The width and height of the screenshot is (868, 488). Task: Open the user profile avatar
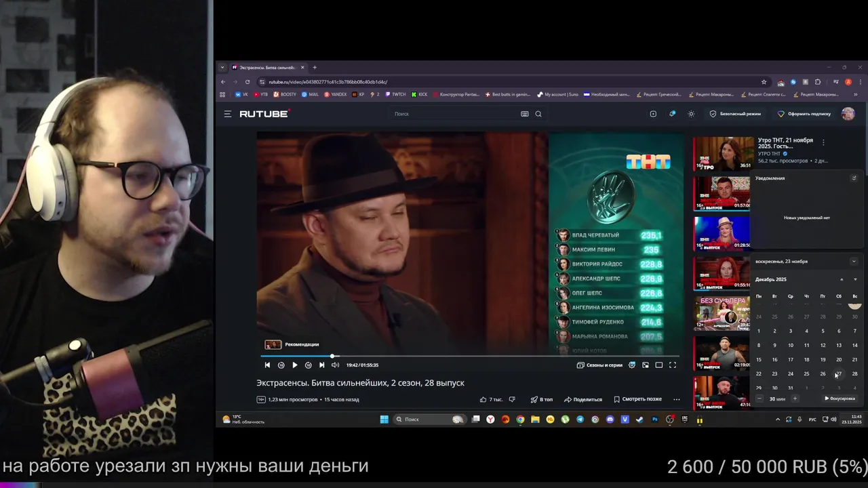point(848,114)
